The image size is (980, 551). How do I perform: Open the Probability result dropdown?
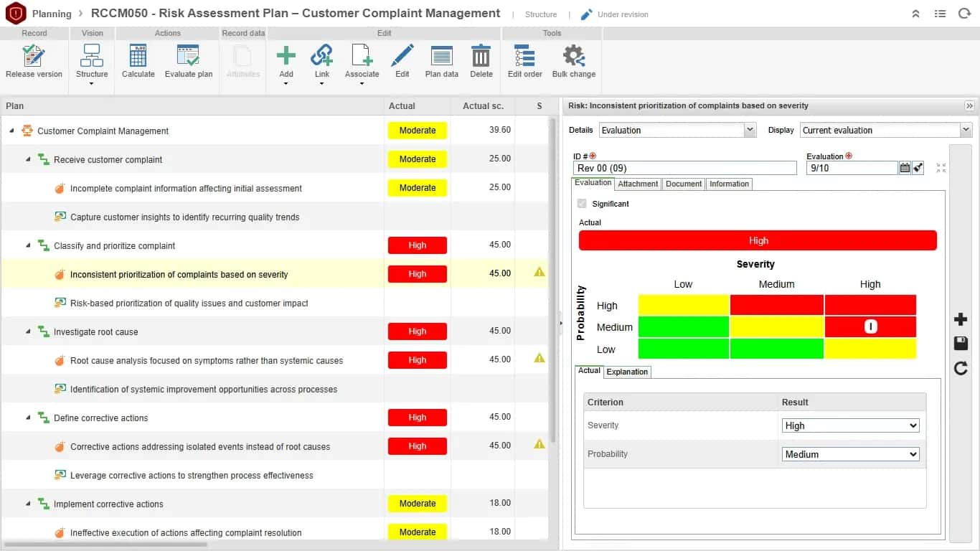pyautogui.click(x=851, y=454)
